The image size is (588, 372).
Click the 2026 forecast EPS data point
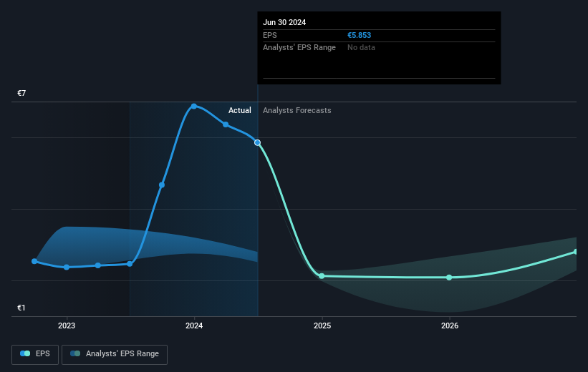(x=449, y=278)
